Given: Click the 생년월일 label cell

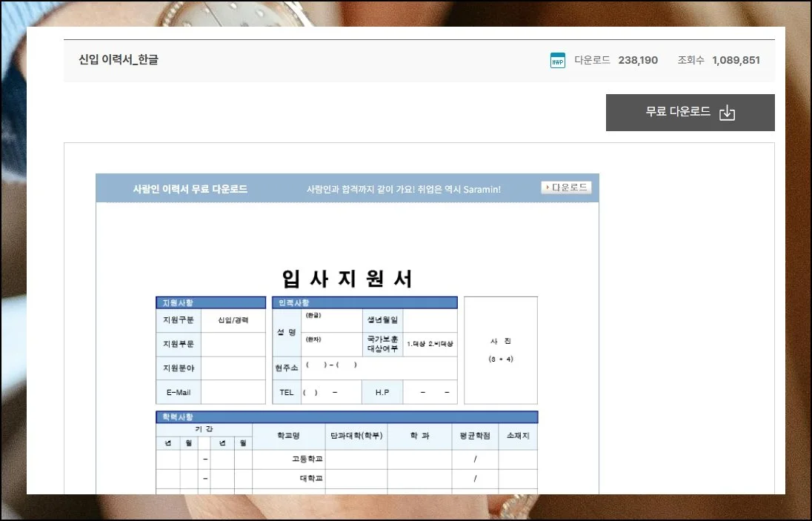Looking at the screenshot, I should (382, 320).
